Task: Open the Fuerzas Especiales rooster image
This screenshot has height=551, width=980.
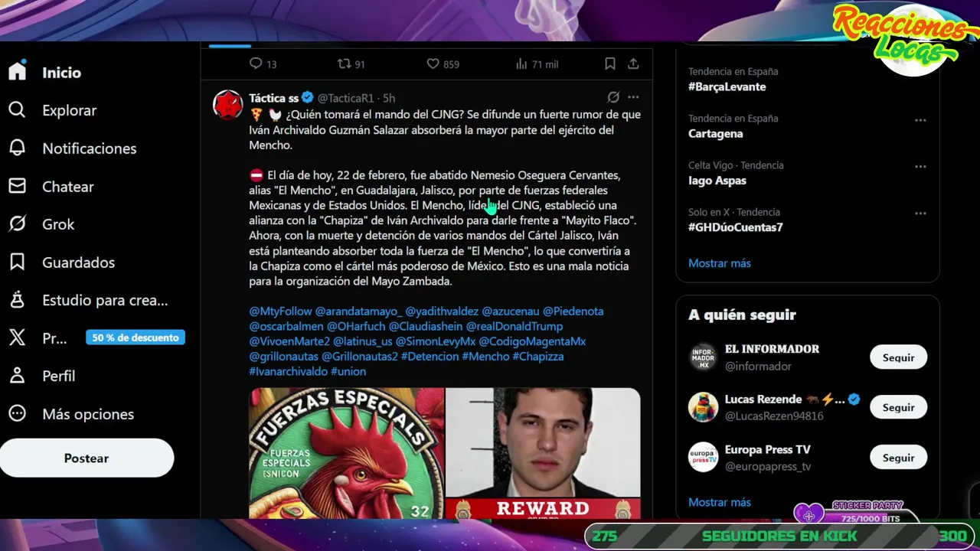Action: 346,453
